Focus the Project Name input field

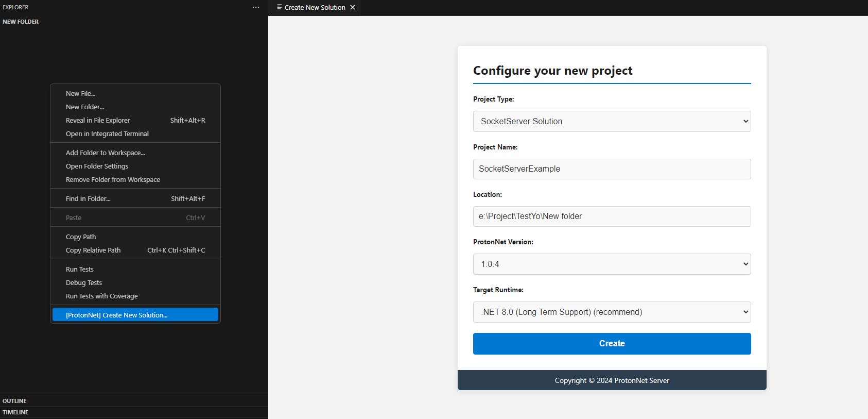tap(612, 169)
